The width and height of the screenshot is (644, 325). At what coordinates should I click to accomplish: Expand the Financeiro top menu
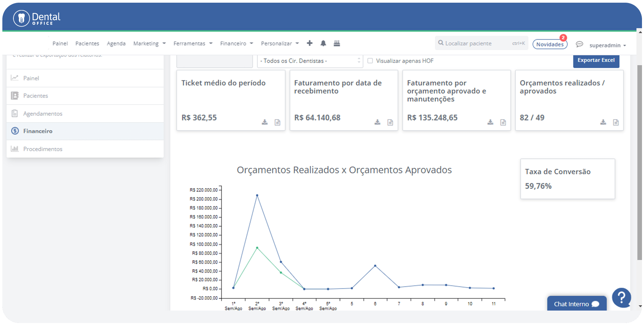click(x=236, y=43)
